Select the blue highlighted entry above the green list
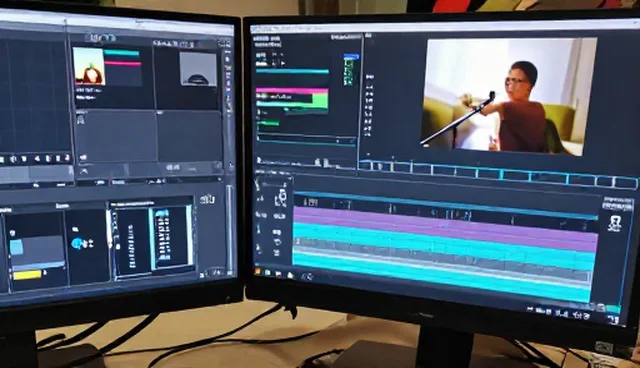The width and height of the screenshot is (640, 368). [x=351, y=56]
